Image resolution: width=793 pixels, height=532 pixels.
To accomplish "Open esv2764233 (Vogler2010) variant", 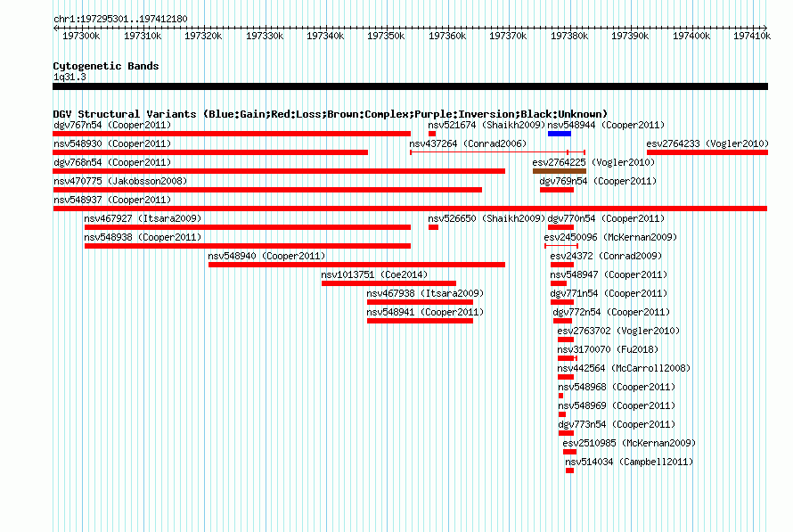I will pyautogui.click(x=707, y=143).
